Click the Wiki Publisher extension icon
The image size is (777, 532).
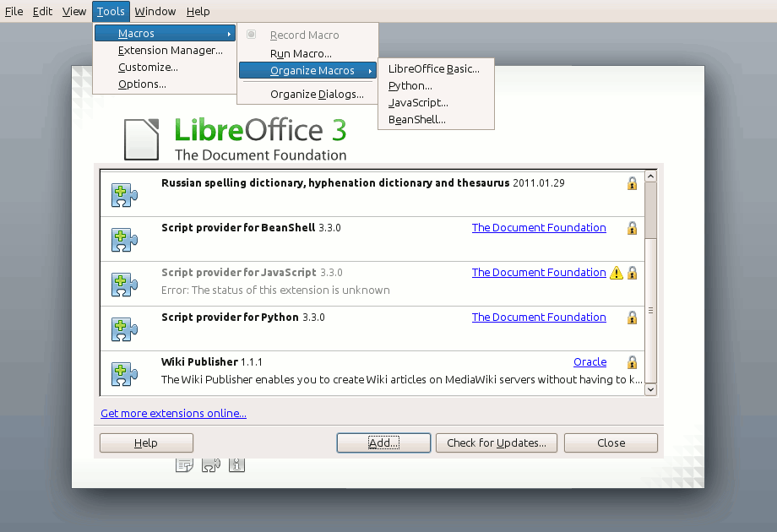(x=125, y=373)
